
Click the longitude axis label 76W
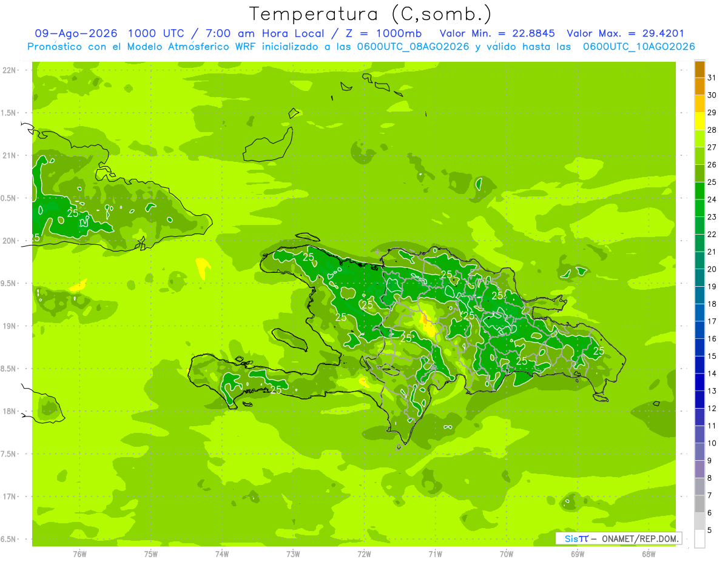(x=79, y=554)
